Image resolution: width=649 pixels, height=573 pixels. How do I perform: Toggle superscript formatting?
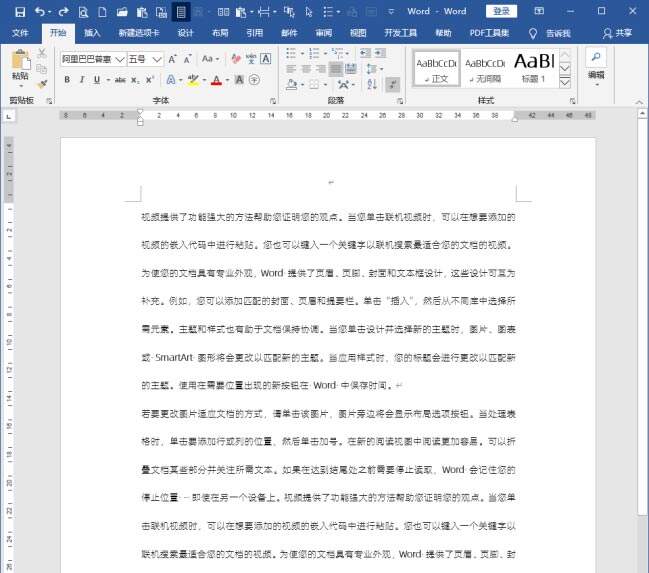click(x=149, y=79)
